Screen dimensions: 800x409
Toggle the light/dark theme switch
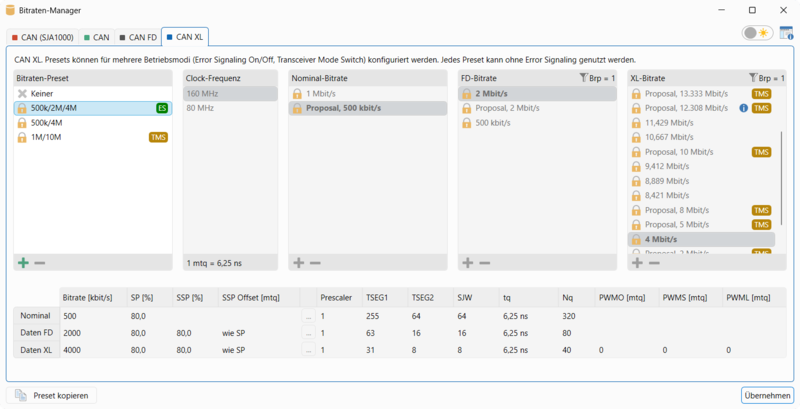coord(757,33)
